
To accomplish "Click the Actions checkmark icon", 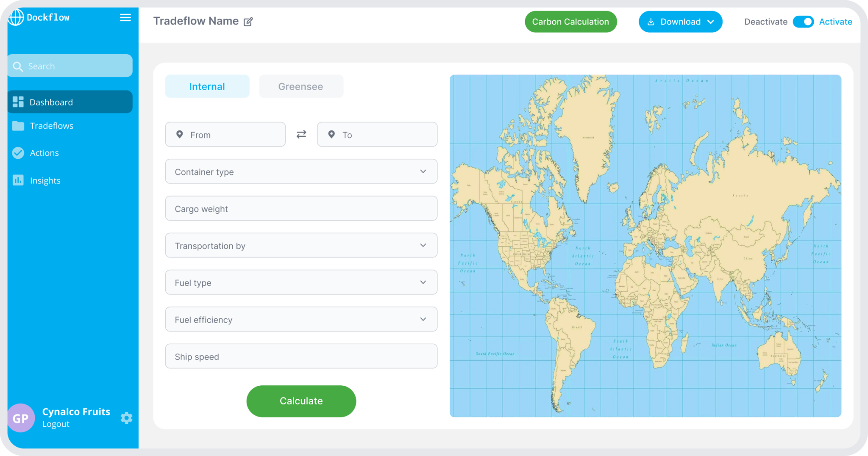I will click(x=18, y=153).
